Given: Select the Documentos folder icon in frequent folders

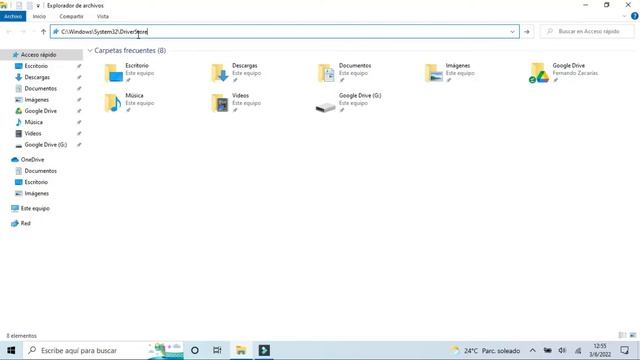Looking at the screenshot, I should 327,73.
